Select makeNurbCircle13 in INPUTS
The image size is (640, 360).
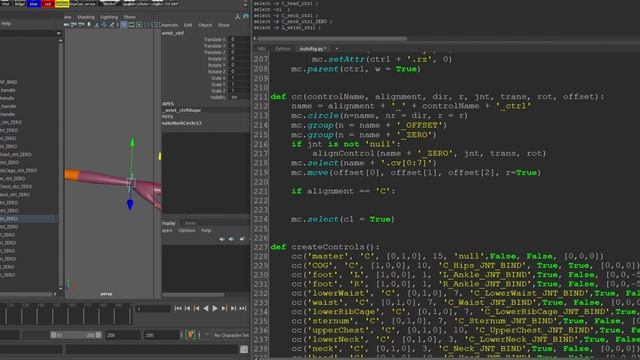pyautogui.click(x=182, y=123)
